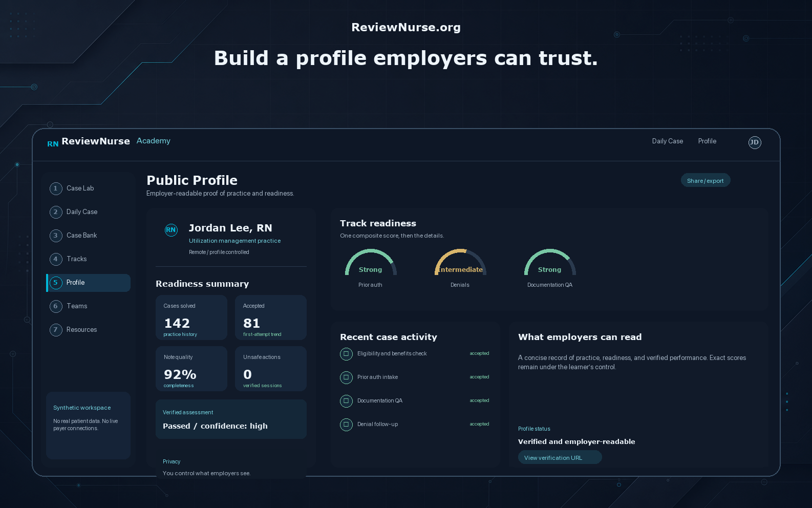Click the Prior auth intake case icon
The image size is (812, 508).
[346, 377]
